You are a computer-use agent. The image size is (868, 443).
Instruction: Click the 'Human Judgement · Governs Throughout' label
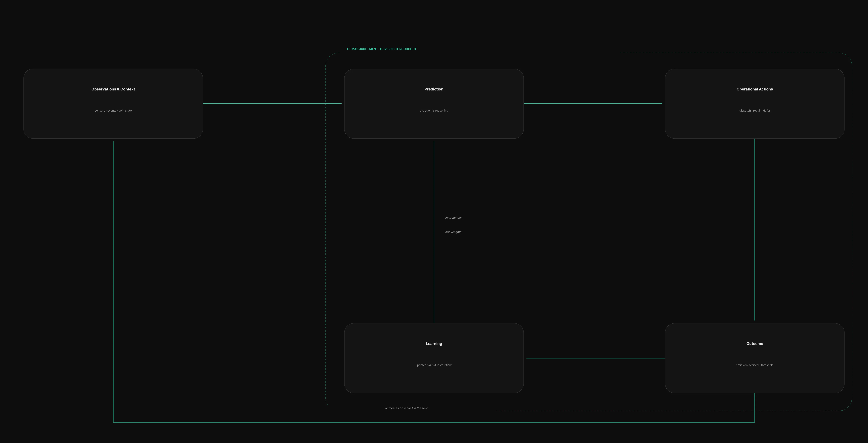click(382, 49)
